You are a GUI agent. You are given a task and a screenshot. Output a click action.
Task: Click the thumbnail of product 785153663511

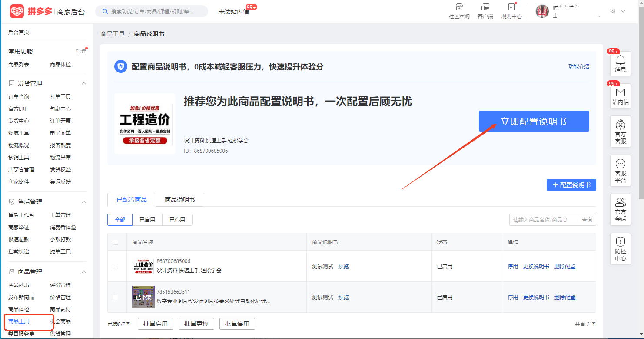pyautogui.click(x=143, y=297)
